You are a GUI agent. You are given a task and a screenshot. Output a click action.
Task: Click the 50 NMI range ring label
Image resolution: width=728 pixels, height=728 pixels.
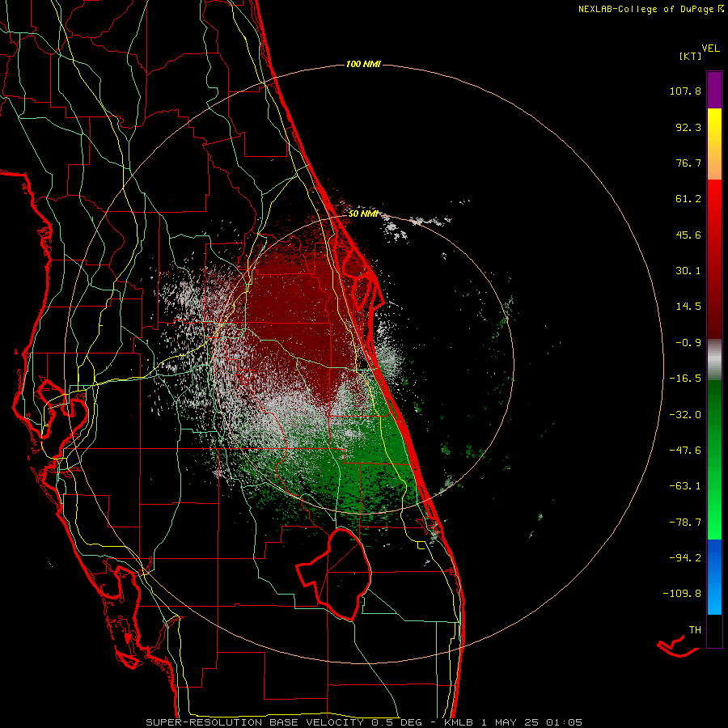pyautogui.click(x=362, y=214)
